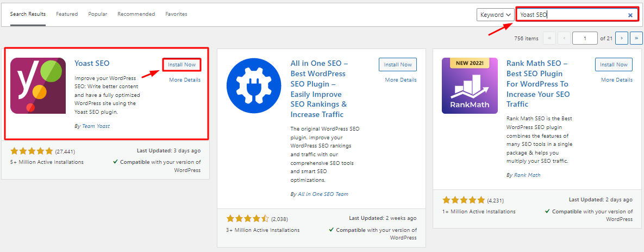
Task: Switch to Popular tab
Action: [x=98, y=14]
